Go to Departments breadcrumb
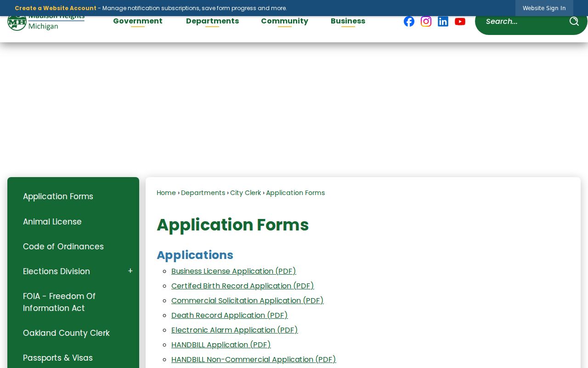Viewport: 588px width, 368px height. coord(203,193)
